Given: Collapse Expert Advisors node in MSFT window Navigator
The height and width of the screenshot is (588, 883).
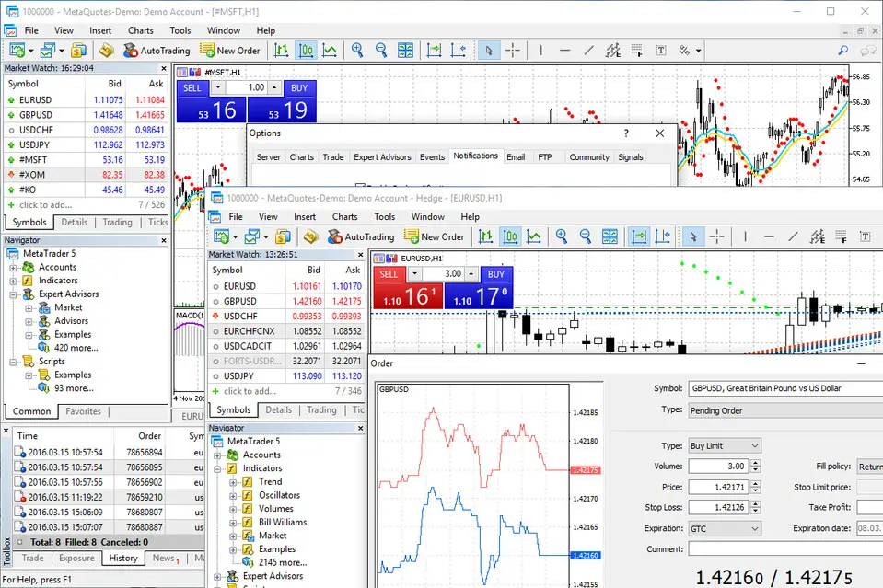Looking at the screenshot, I should [13, 294].
